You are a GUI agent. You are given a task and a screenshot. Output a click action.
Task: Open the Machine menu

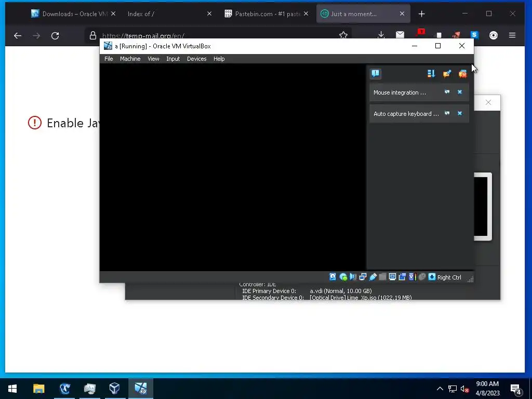(x=130, y=59)
